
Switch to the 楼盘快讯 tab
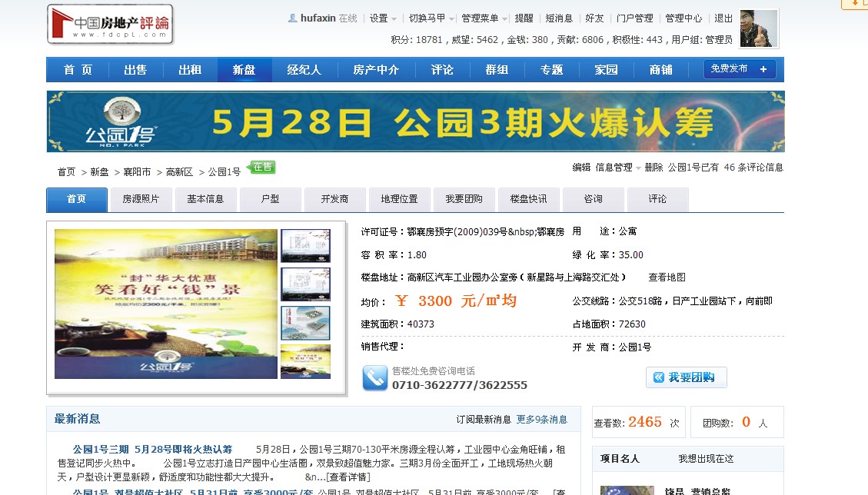(x=529, y=199)
